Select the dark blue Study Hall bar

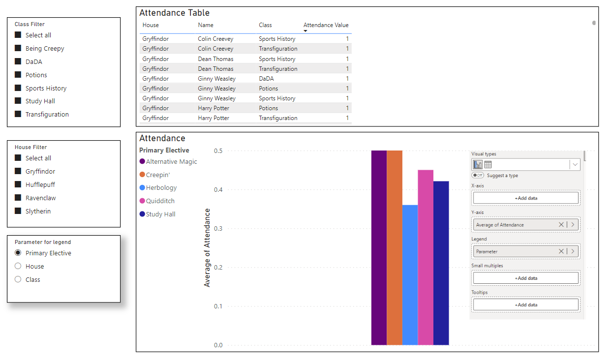pos(441,263)
